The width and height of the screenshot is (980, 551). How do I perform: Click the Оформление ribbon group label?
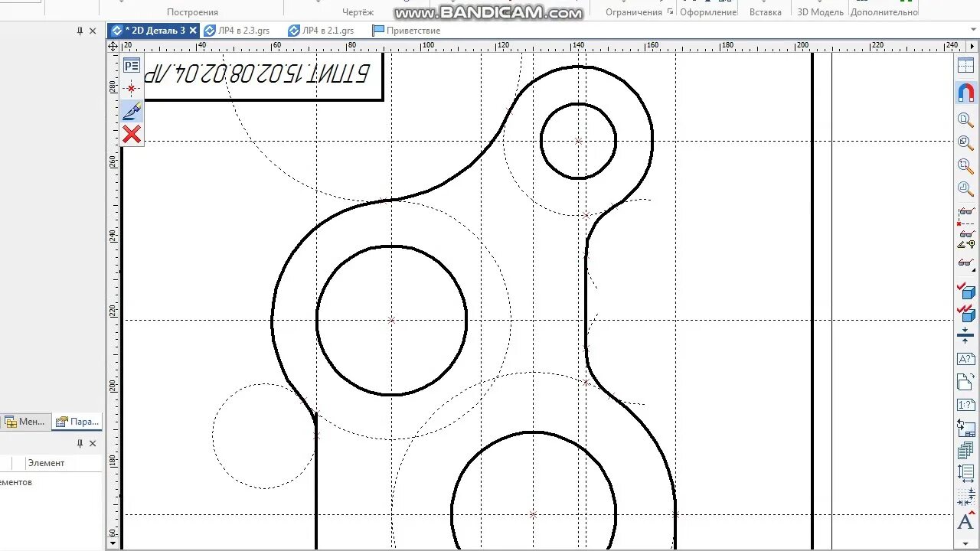(708, 12)
